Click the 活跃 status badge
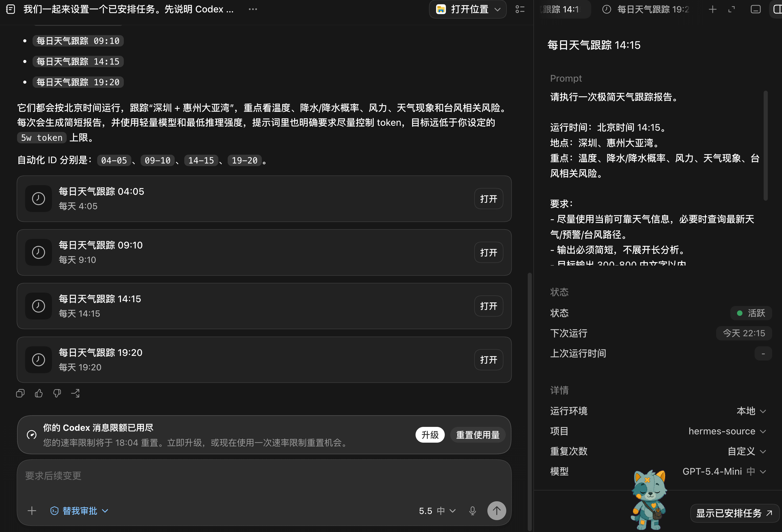Screen dimensions: 782x532 (x=751, y=313)
